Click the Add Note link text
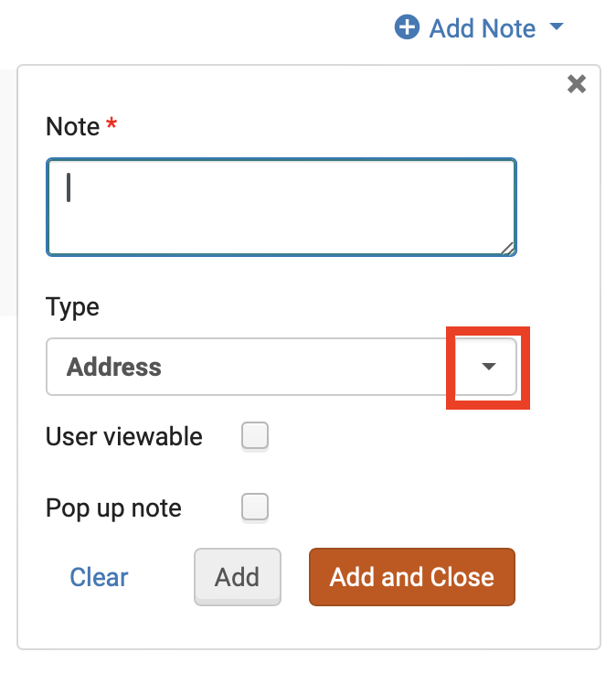 [x=482, y=28]
